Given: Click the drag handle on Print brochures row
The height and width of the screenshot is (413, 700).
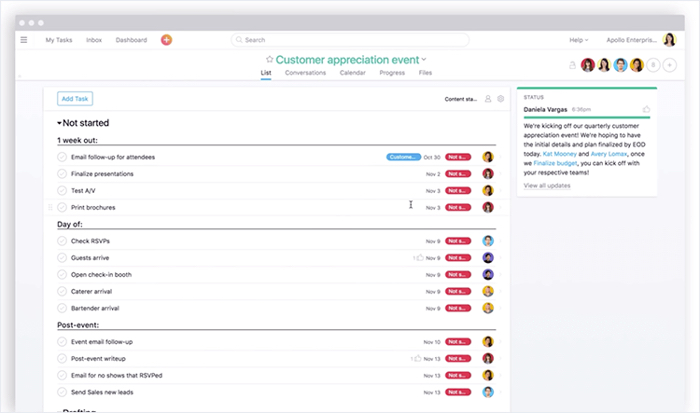Looking at the screenshot, I should pos(50,207).
